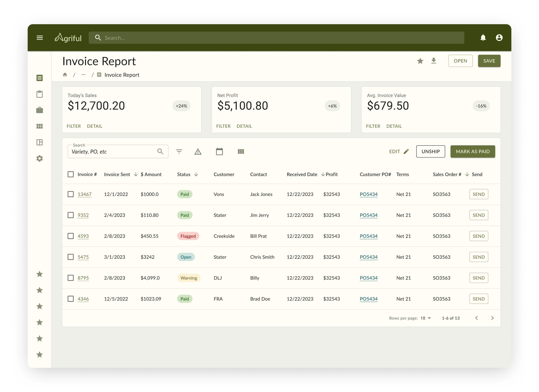
Task: Expand the breadcrumb ellipsis
Action: (83, 75)
